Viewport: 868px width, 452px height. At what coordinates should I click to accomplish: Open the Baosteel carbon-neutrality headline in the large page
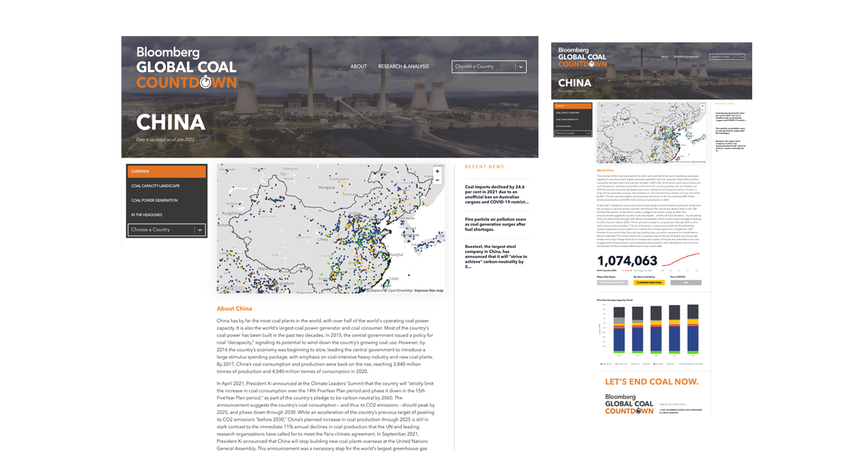click(497, 256)
